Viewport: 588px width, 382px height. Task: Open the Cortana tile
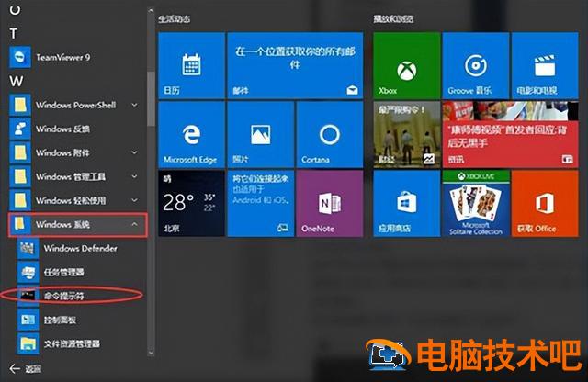(330, 135)
